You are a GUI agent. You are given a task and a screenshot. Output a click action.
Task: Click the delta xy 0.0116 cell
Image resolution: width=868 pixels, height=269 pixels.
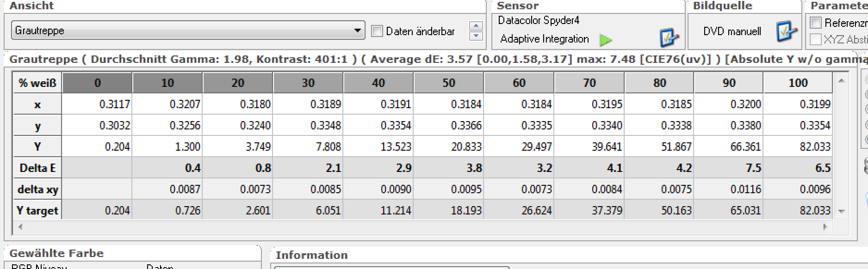coord(729,189)
